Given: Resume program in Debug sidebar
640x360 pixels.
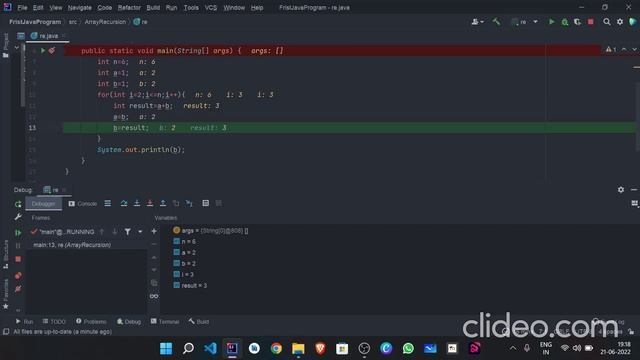Looking at the screenshot, I should coord(18,233).
